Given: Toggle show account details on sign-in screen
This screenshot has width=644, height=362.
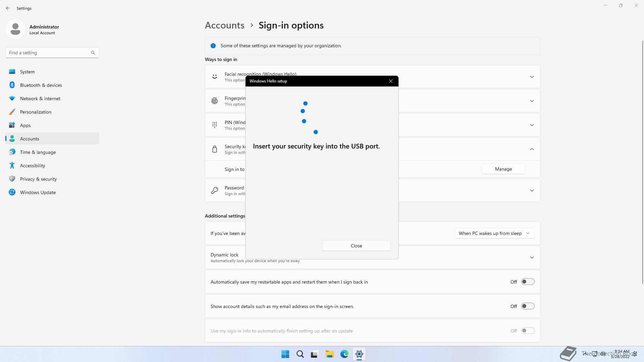Looking at the screenshot, I should tap(528, 306).
